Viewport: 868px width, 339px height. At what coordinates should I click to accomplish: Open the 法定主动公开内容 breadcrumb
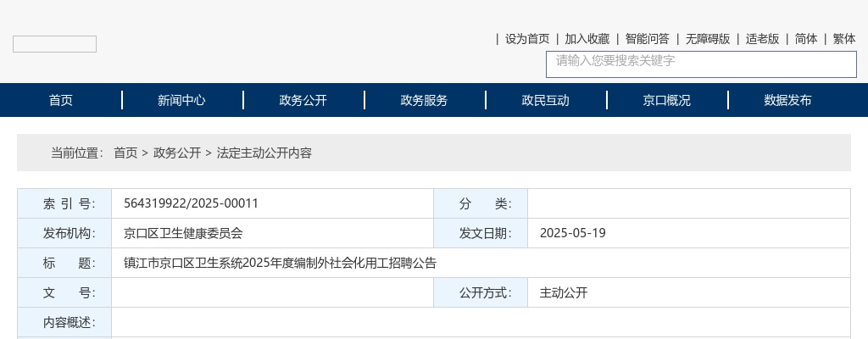(x=264, y=153)
